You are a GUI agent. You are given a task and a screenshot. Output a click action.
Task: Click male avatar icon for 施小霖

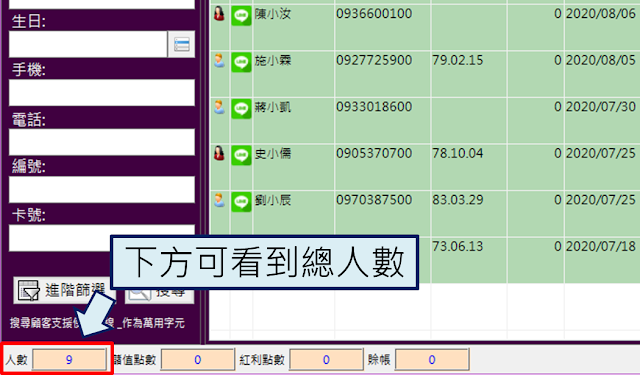click(219, 60)
